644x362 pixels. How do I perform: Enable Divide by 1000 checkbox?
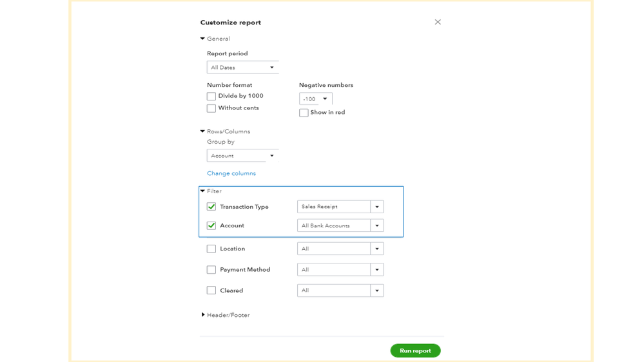coord(211,97)
